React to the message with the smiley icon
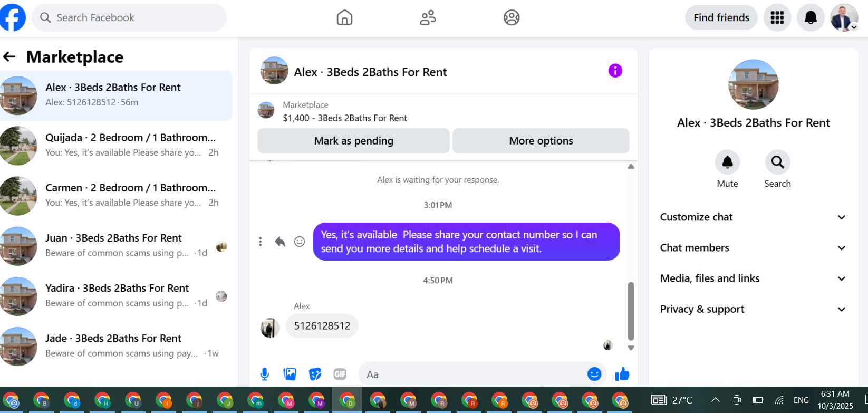Screen dimensions: 868x413 pyautogui.click(x=300, y=242)
